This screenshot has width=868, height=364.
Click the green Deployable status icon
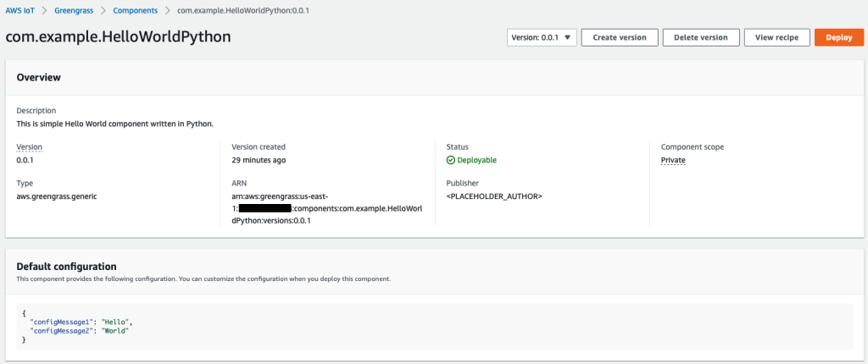pyautogui.click(x=451, y=161)
